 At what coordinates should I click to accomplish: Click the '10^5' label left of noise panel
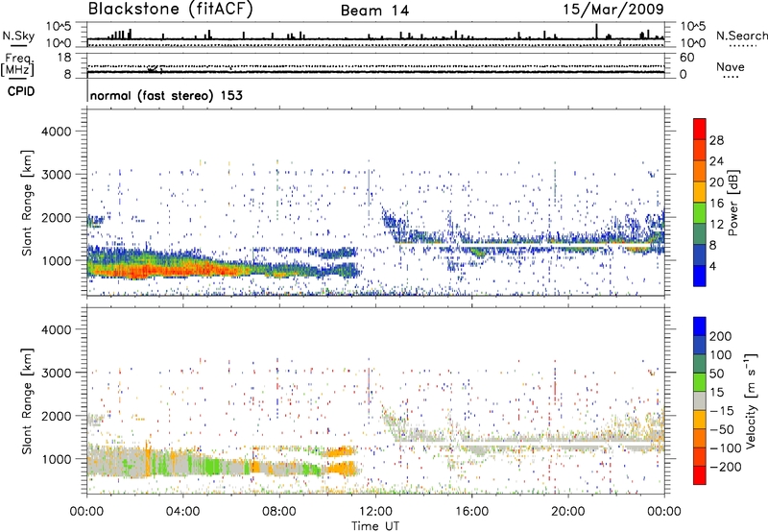point(59,27)
